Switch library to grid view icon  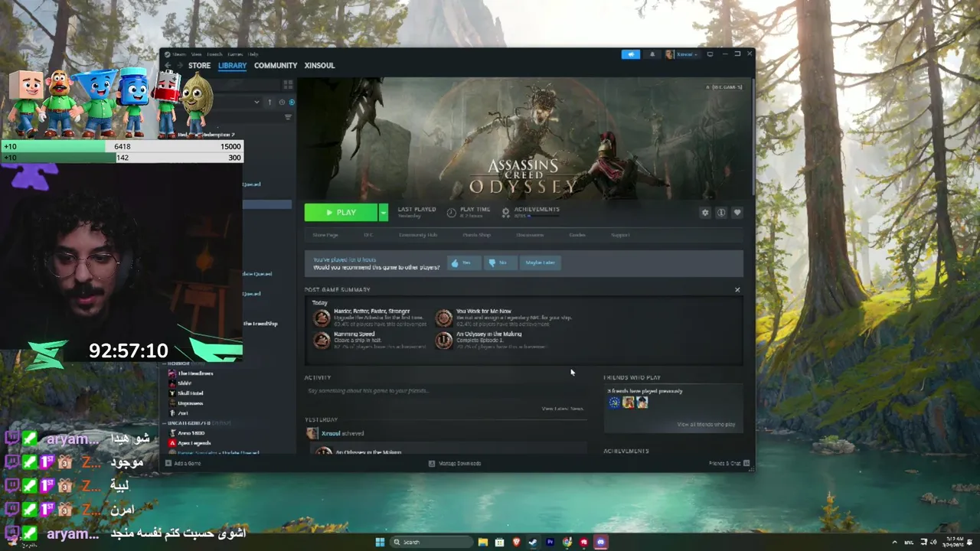click(288, 84)
